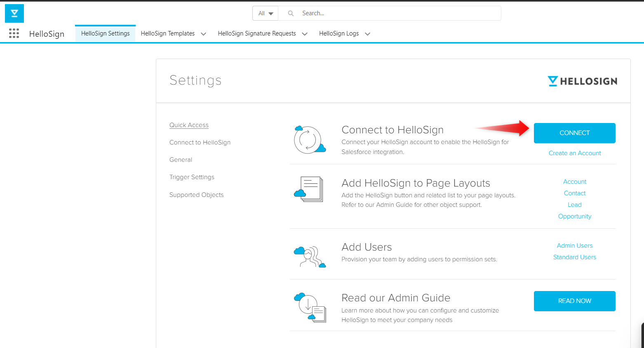Switch to the HelloSign Settings tab
Screen dimensions: 644x348
click(105, 33)
